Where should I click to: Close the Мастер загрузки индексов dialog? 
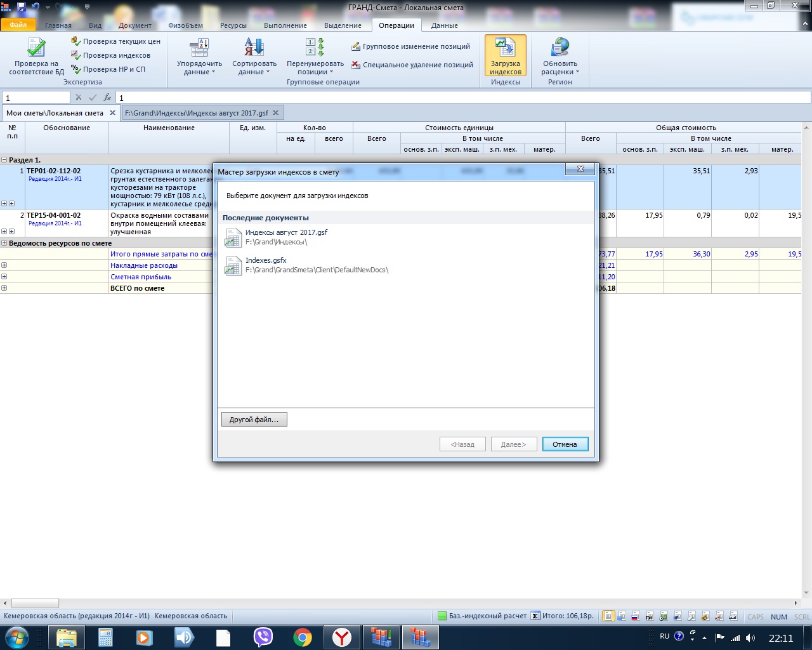pyautogui.click(x=580, y=169)
